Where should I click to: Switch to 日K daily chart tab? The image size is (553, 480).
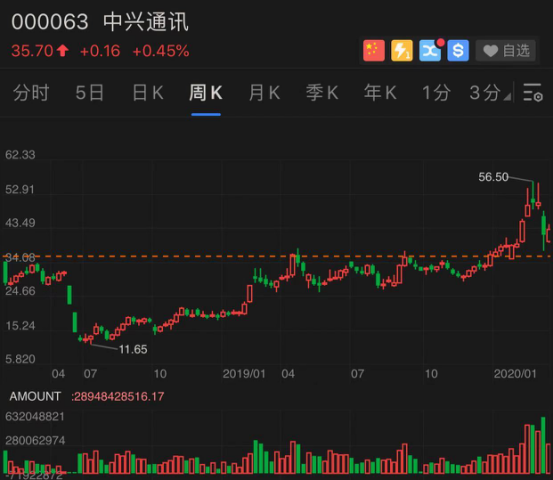pos(148,93)
